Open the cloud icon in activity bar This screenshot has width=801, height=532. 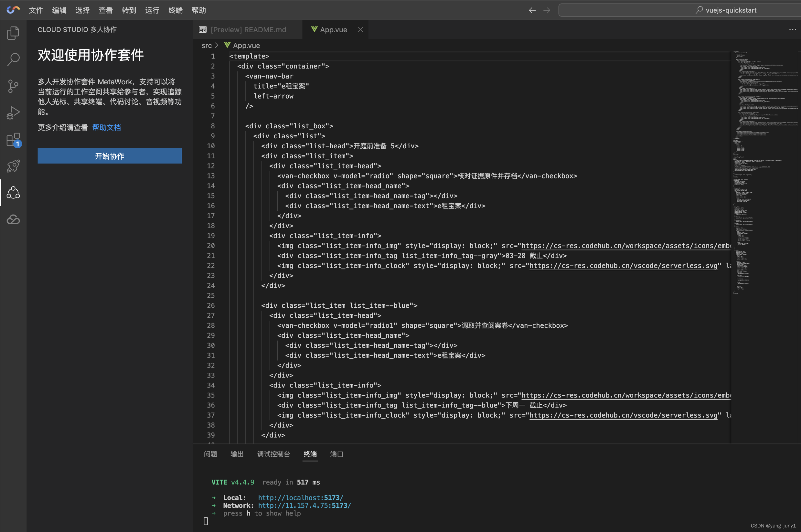click(x=13, y=219)
